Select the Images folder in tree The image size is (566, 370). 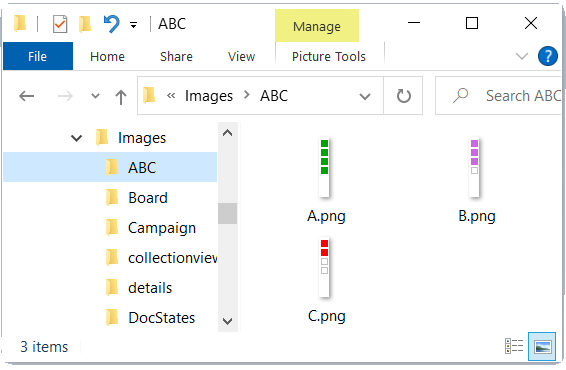coord(142,138)
